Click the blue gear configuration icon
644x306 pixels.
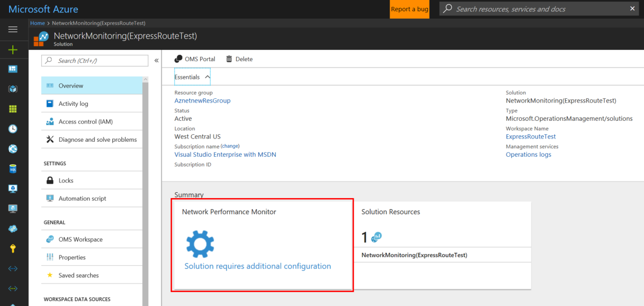coord(200,244)
